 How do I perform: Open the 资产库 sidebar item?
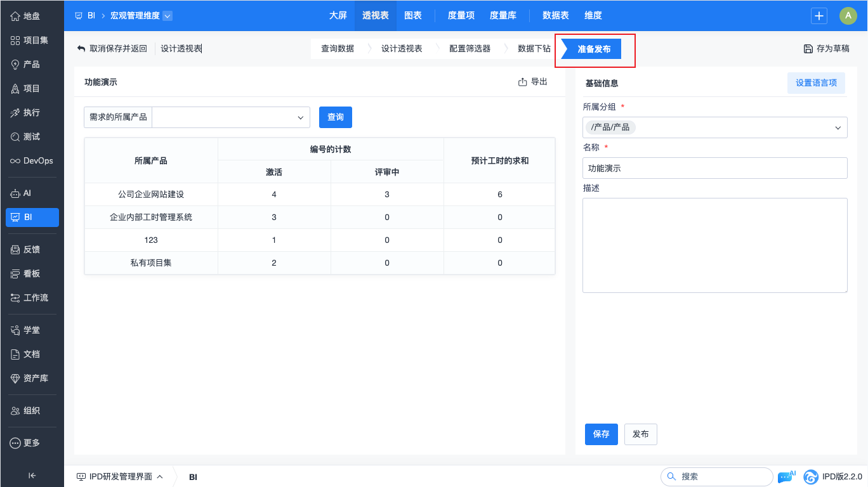(32, 379)
